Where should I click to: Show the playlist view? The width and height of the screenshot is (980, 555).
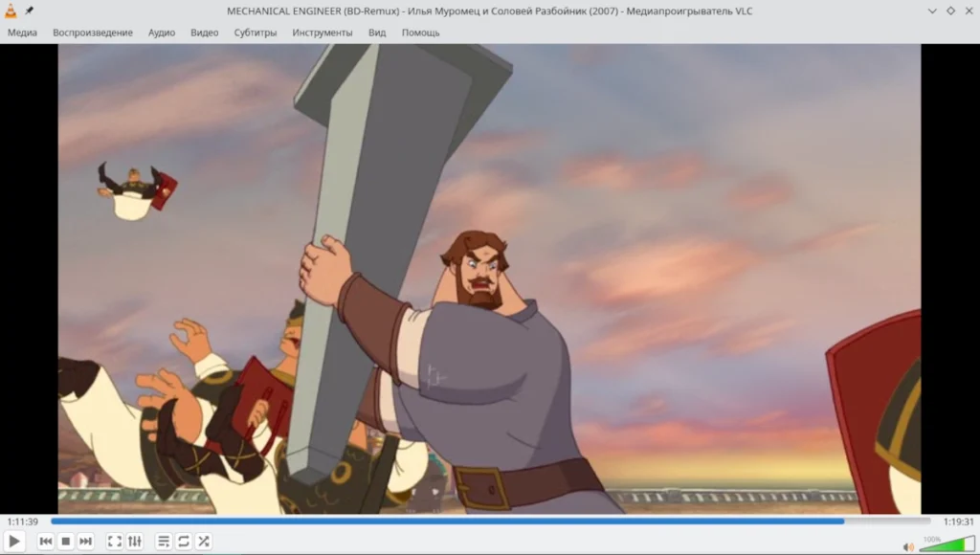pyautogui.click(x=163, y=542)
